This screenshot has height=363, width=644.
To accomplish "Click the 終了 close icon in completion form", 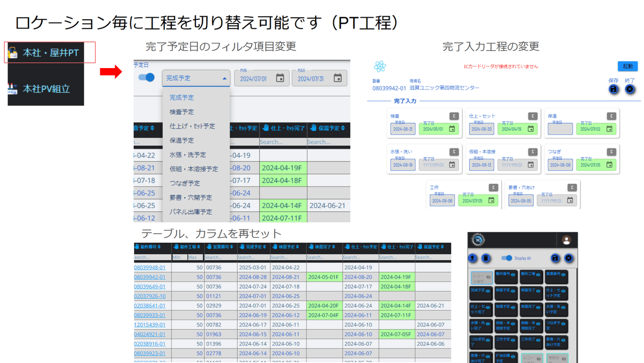I will (630, 89).
